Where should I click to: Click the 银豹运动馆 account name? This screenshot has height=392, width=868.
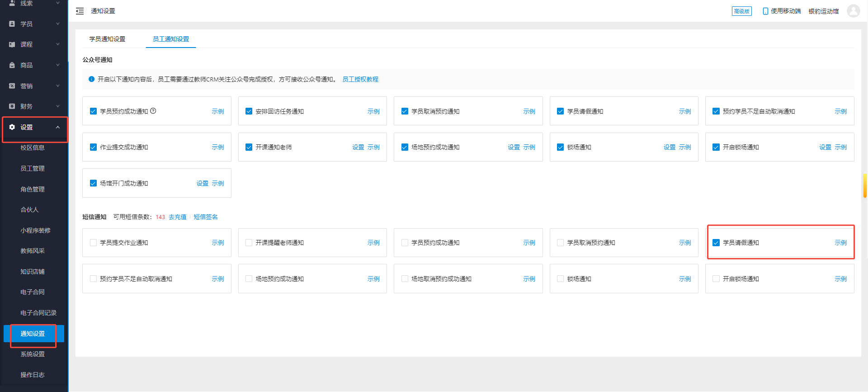823,11
